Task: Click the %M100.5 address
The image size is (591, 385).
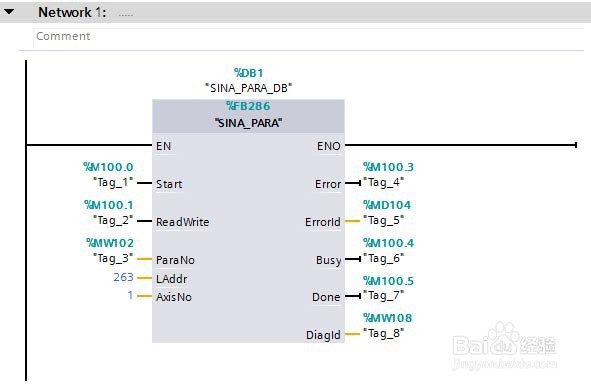Action: coord(388,281)
